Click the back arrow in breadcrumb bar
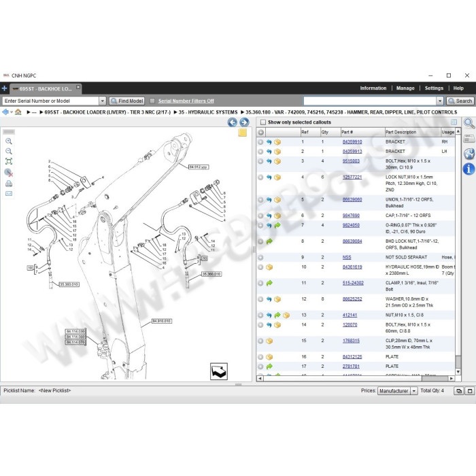This screenshot has height=476, width=476. click(5, 112)
